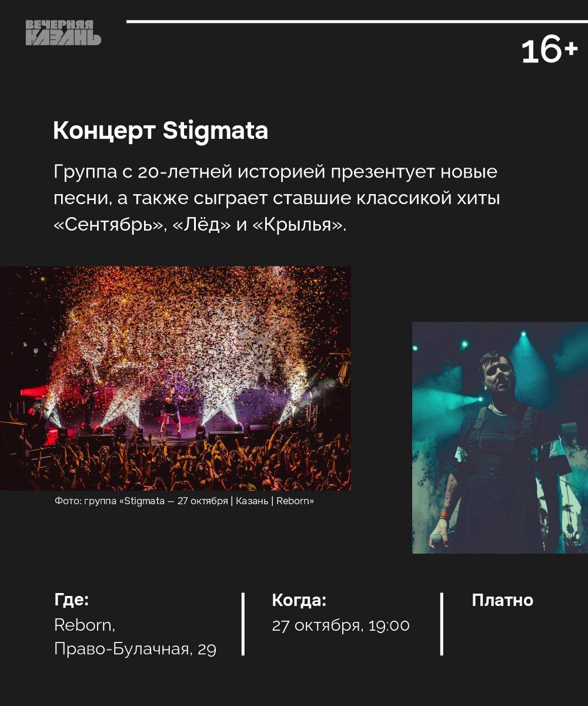This screenshot has width=588, height=706.
Task: Click the Reborn venue name
Action: click(x=85, y=625)
